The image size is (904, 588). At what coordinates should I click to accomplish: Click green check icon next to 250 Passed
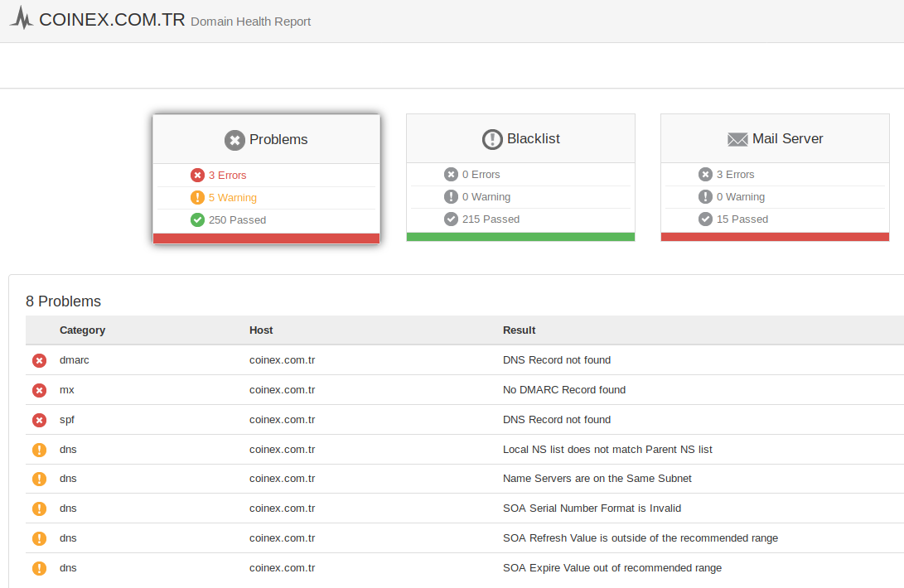click(198, 219)
